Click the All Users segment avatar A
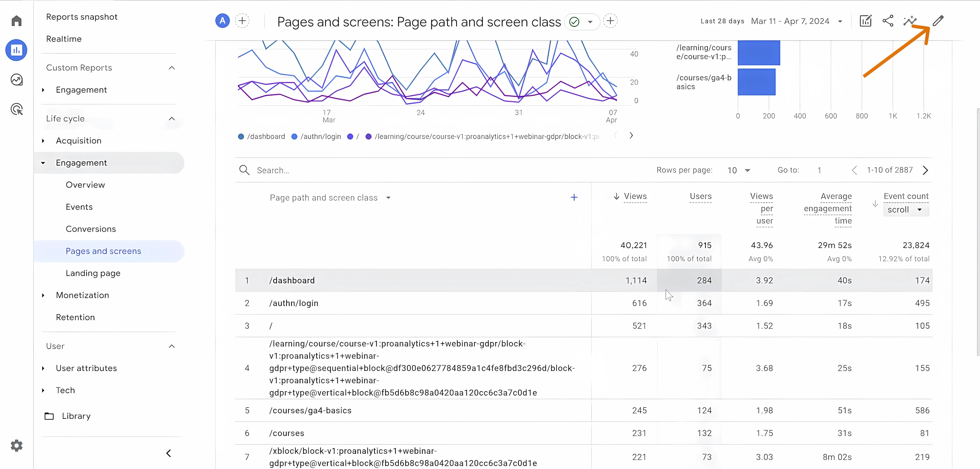 pyautogui.click(x=223, y=21)
